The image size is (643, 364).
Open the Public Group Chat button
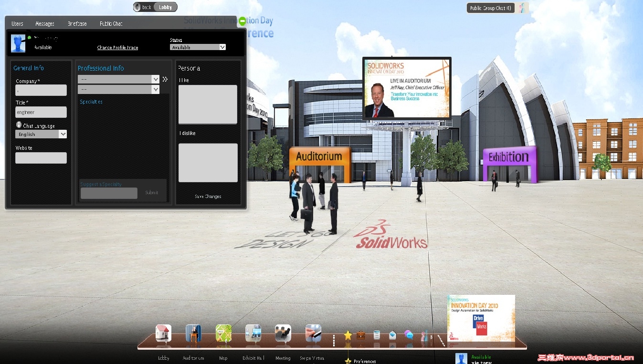click(x=490, y=8)
